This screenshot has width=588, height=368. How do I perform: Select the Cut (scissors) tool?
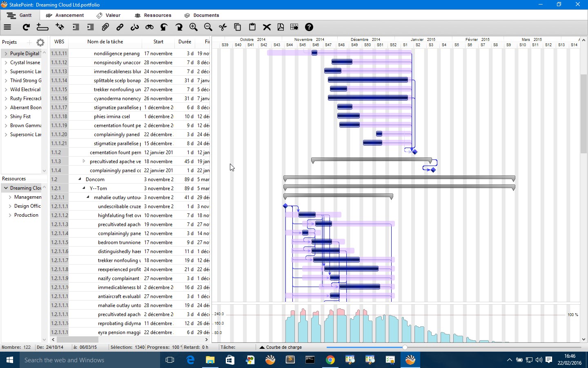[223, 27]
